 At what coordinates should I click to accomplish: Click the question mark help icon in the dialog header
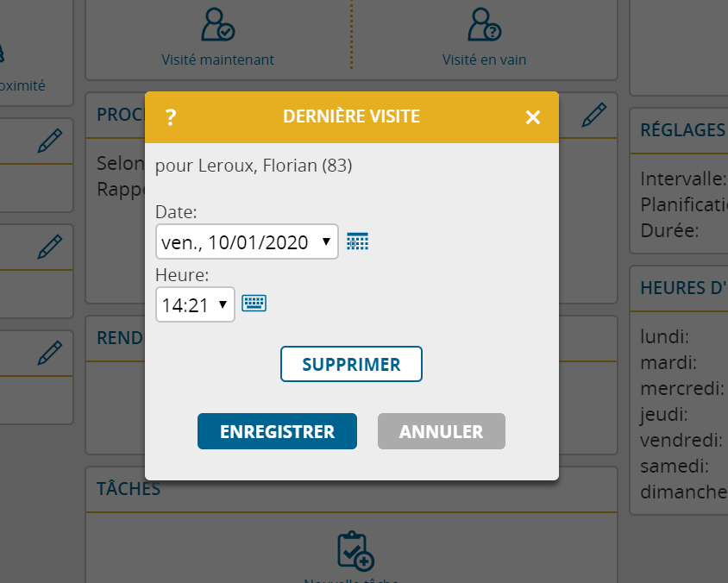coord(171,117)
